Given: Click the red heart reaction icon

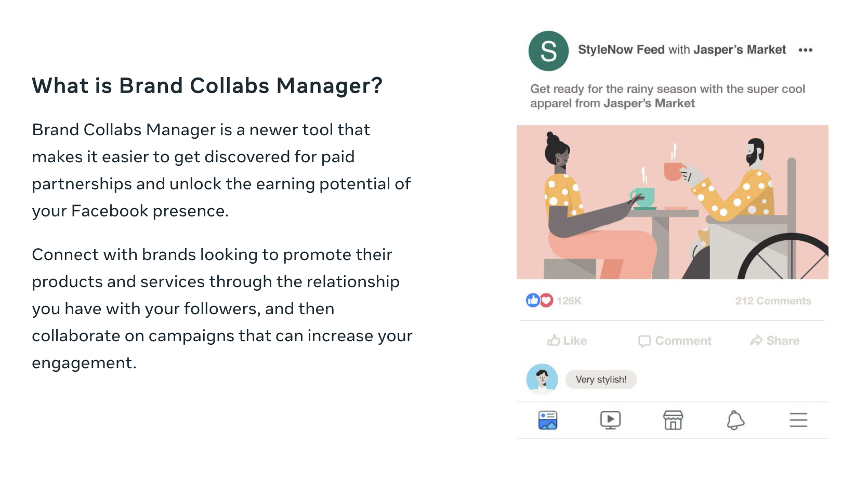Looking at the screenshot, I should (x=546, y=300).
